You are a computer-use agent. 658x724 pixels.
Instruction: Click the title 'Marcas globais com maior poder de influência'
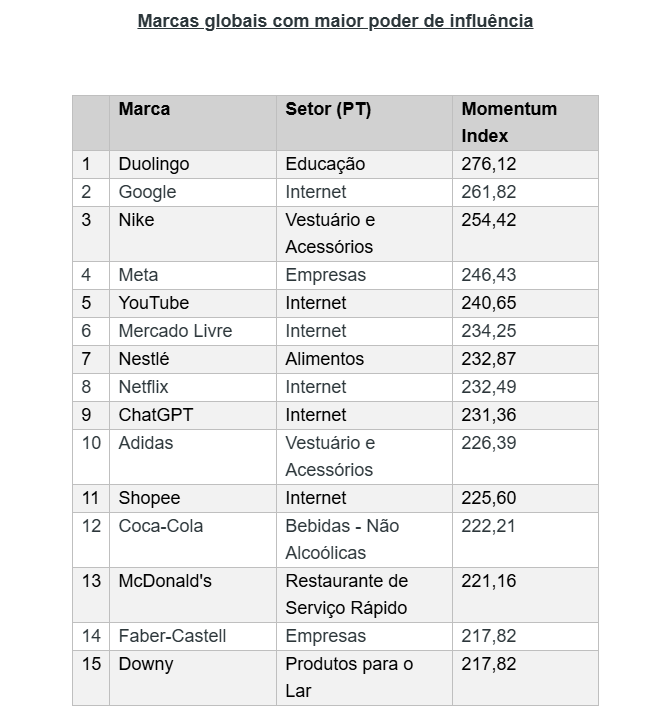[335, 21]
